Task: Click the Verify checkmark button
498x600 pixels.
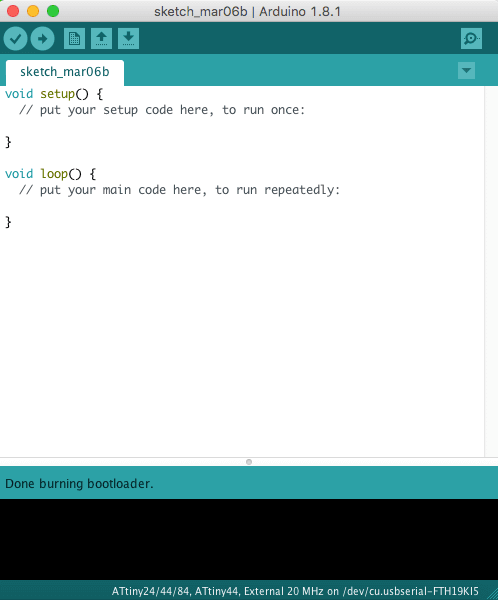Action: click(x=15, y=39)
